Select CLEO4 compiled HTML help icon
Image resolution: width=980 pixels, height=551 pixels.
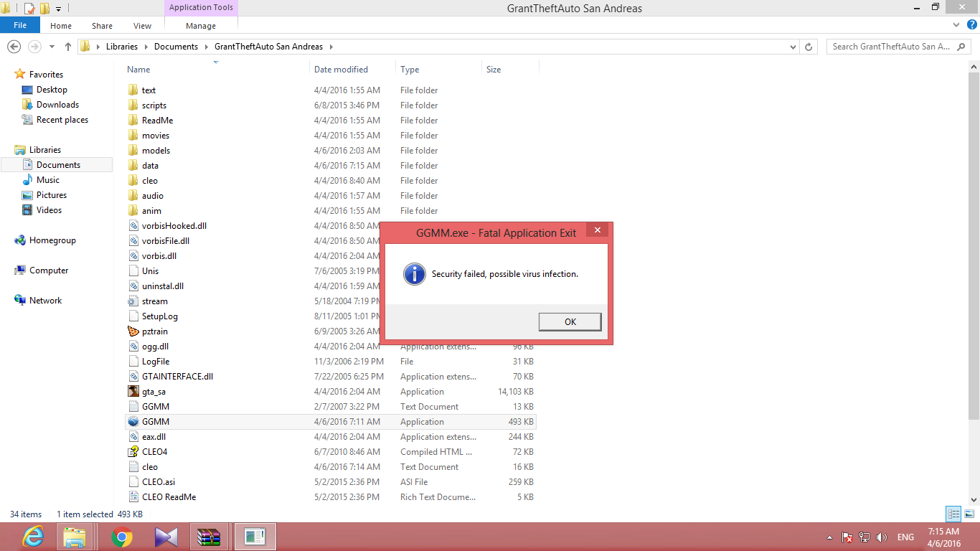(133, 451)
